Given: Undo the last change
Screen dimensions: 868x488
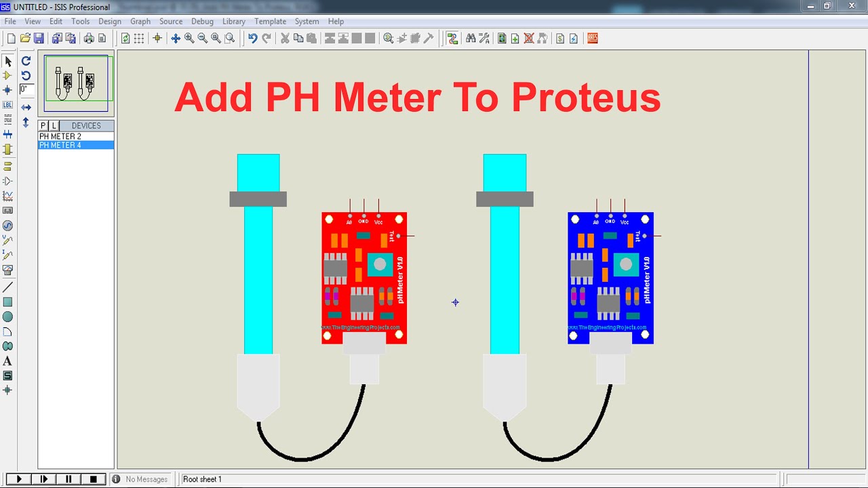Looking at the screenshot, I should click(252, 39).
